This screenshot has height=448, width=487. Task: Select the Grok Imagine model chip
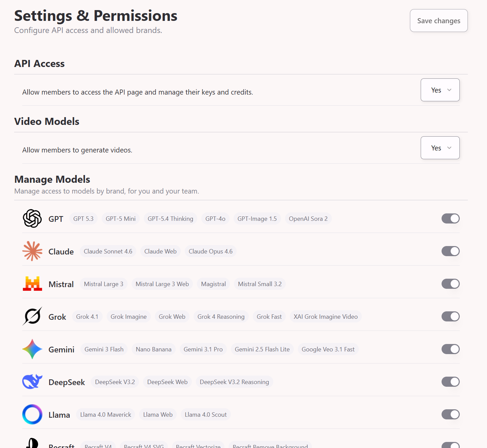[x=128, y=316]
